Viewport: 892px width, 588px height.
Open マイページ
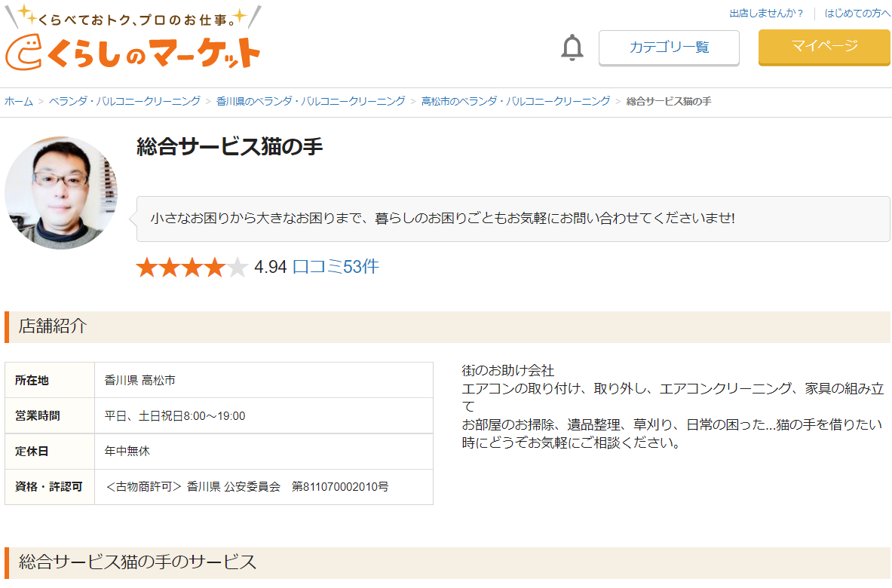[823, 47]
